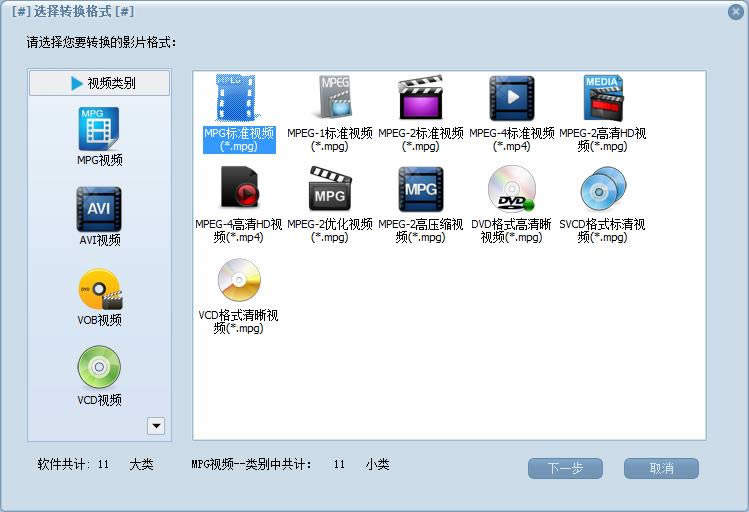Choose MPEG-4高清HD视频 black file icon
The height and width of the screenshot is (512, 749).
point(240,187)
